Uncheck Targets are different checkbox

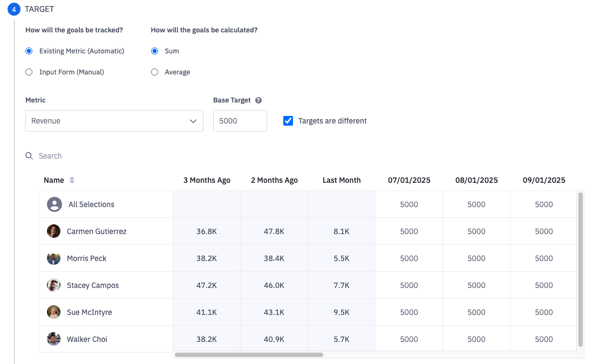coord(288,121)
